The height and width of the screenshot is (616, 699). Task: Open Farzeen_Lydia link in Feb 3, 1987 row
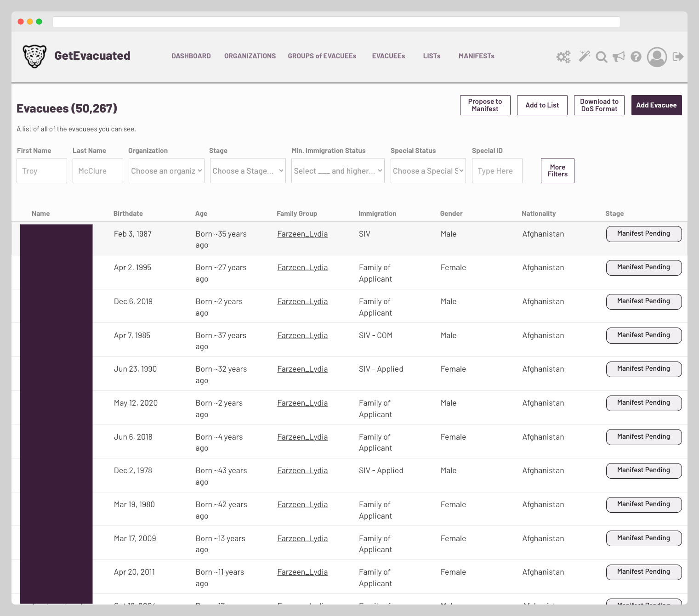point(302,234)
